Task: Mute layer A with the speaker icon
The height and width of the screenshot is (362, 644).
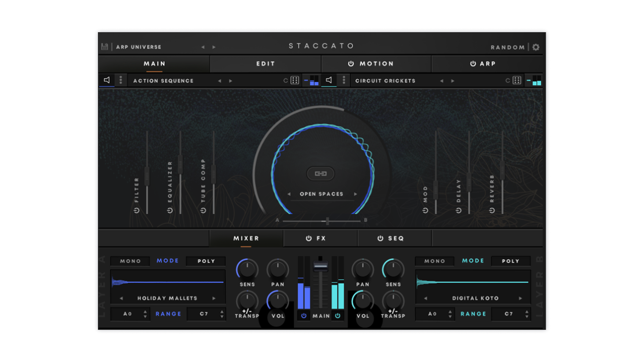Action: (x=107, y=80)
